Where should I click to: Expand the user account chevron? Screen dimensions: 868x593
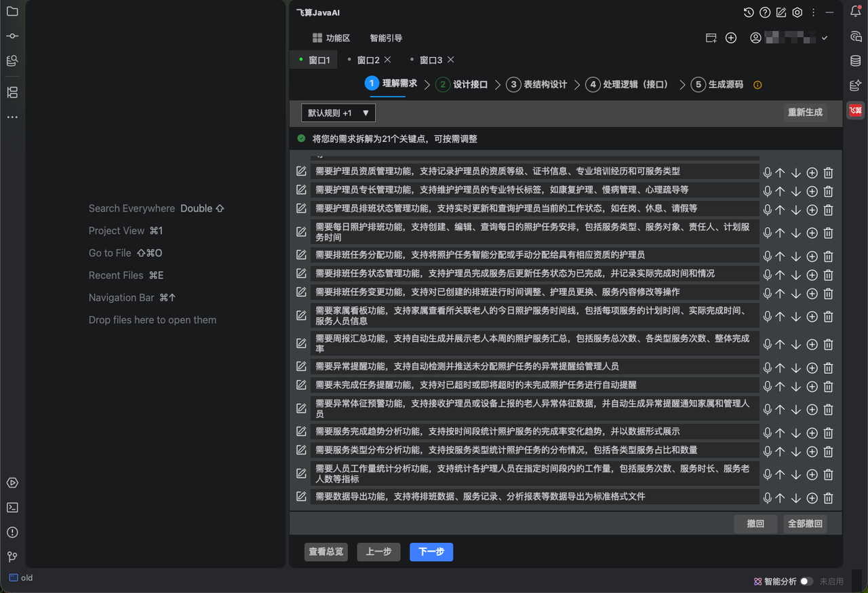click(x=825, y=38)
